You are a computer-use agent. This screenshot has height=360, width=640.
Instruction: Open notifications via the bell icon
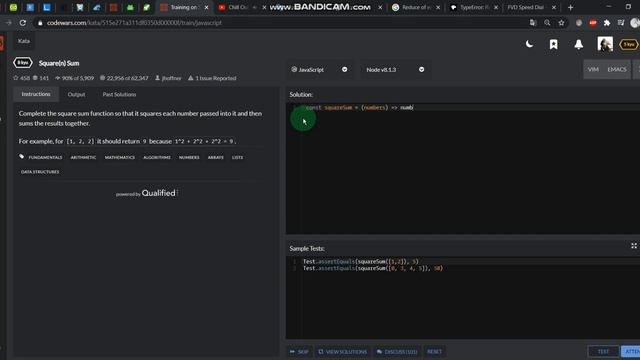pyautogui.click(x=578, y=44)
